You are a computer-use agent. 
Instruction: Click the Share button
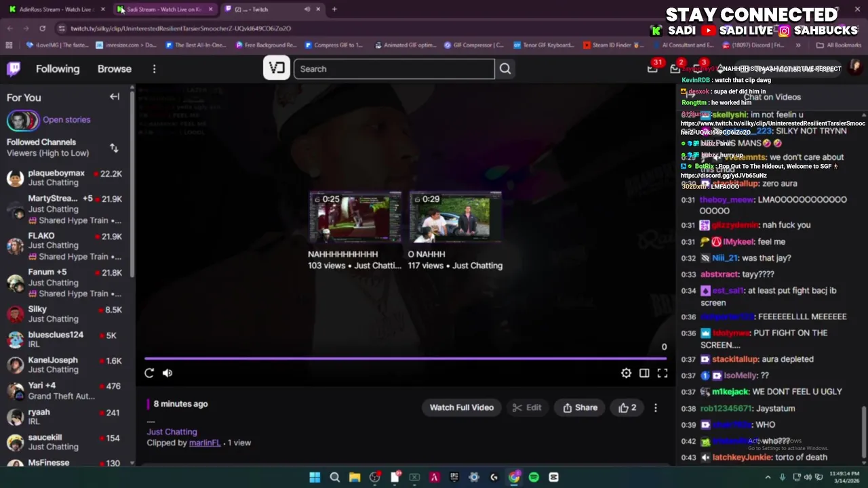[580, 407]
